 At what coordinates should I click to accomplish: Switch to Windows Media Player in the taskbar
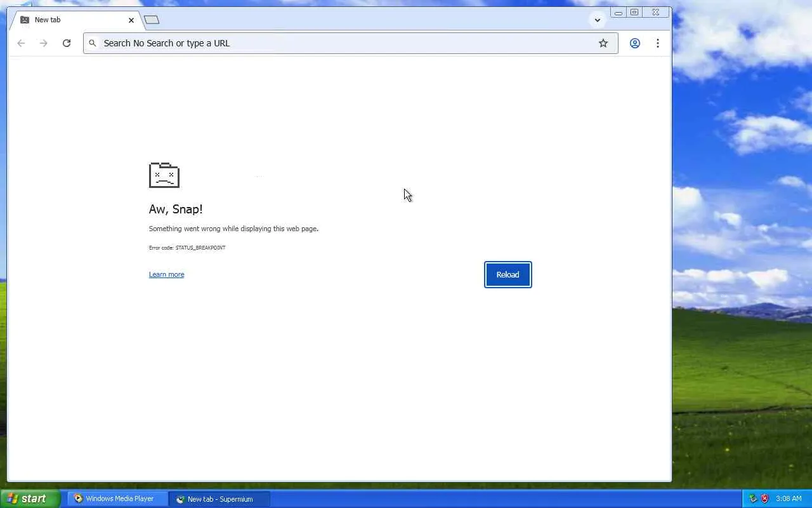pyautogui.click(x=118, y=499)
